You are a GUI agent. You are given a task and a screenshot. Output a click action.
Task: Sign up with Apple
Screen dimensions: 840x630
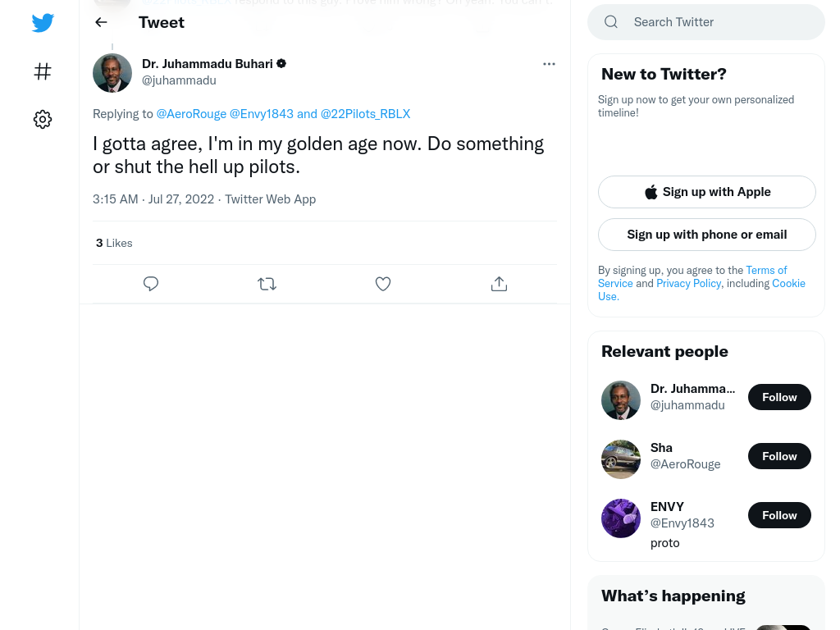click(x=706, y=192)
